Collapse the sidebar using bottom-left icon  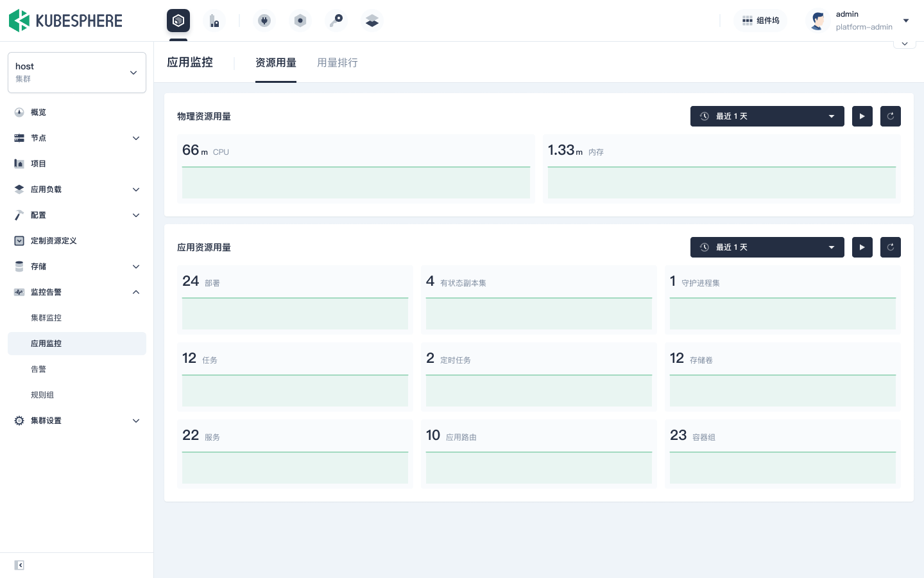pyautogui.click(x=19, y=565)
